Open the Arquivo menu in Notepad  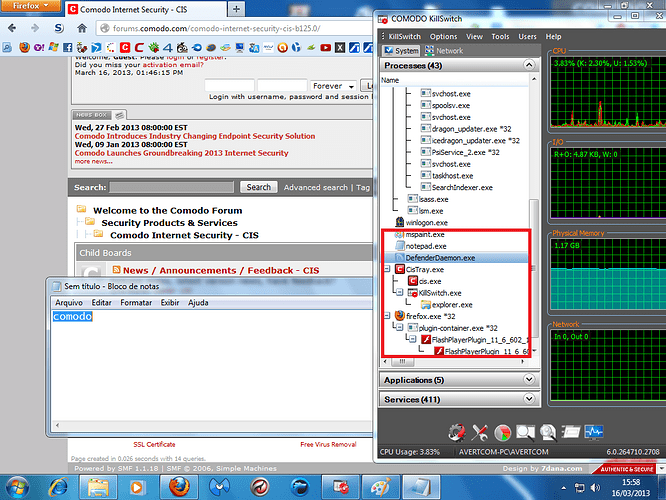(69, 302)
